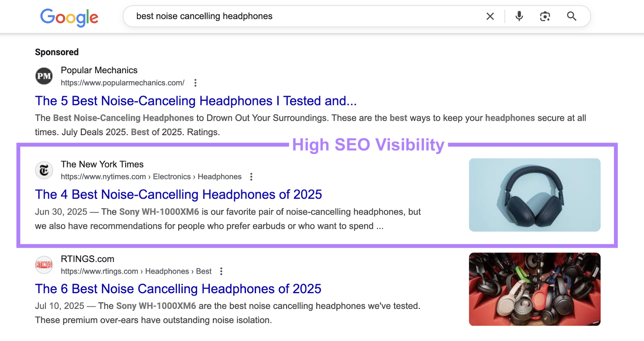
Task: Click the Google logo
Action: pyautogui.click(x=69, y=17)
